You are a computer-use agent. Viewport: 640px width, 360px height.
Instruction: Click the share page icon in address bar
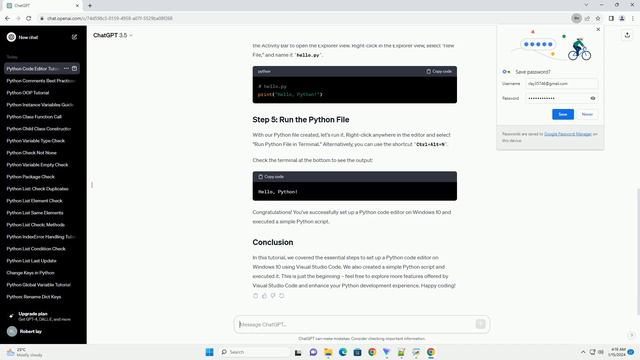coord(587,18)
